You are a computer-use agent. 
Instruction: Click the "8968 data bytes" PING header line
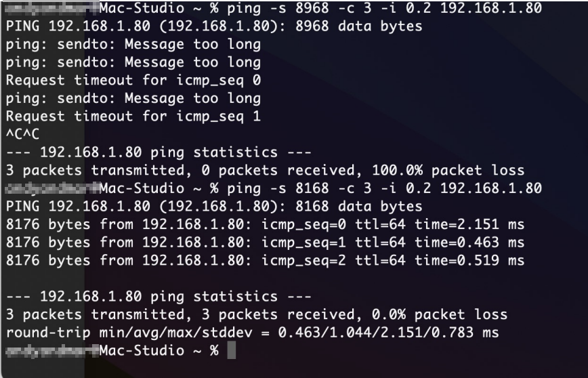(x=213, y=27)
